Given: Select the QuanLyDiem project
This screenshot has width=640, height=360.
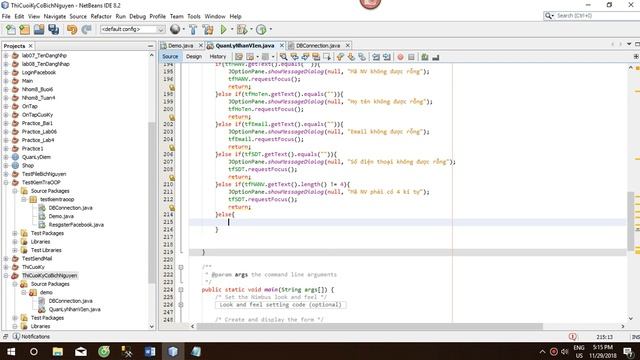Looking at the screenshot, I should 36,157.
